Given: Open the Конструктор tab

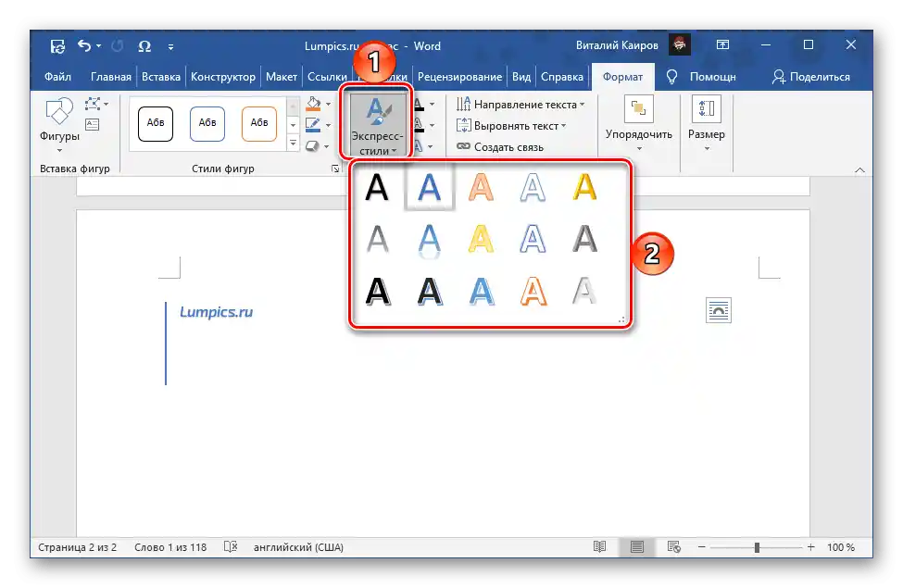Looking at the screenshot, I should pos(223,77).
